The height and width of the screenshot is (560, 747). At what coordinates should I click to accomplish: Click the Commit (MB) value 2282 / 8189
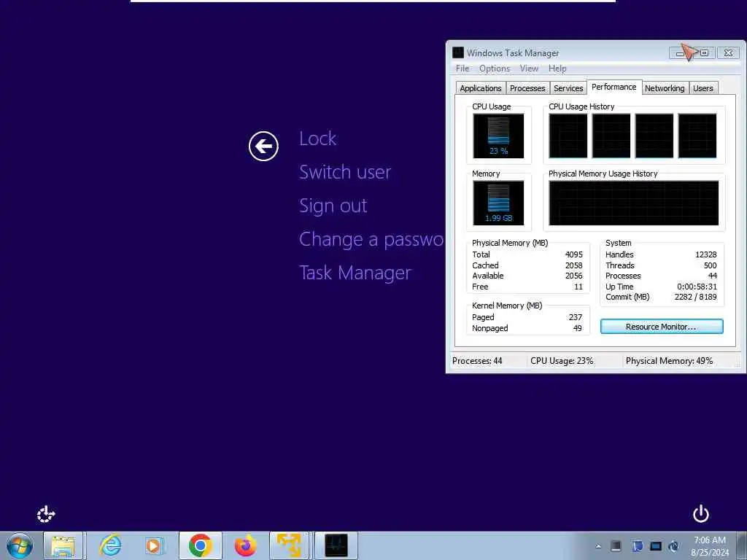point(695,297)
